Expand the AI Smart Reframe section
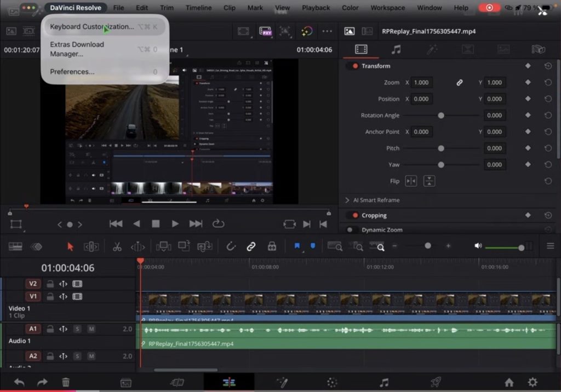This screenshot has width=561, height=392. (x=346, y=200)
